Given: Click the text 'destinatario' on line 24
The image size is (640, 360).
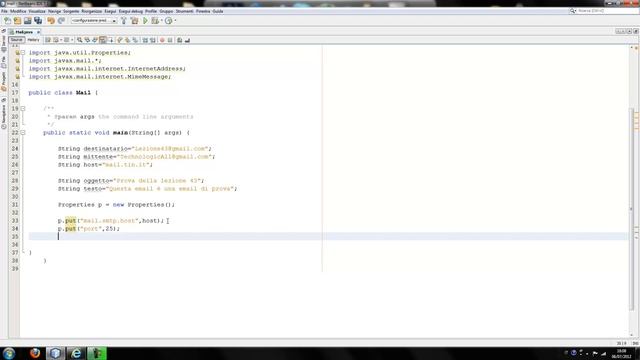Looking at the screenshot, I should pos(106,149).
